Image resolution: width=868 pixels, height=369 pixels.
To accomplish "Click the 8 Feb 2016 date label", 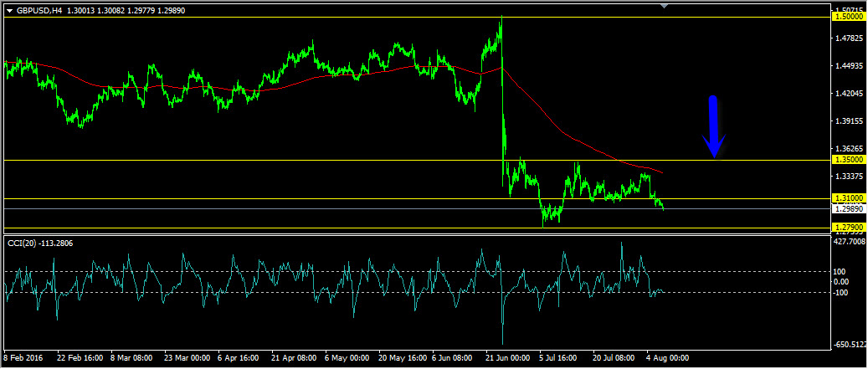I will [25, 357].
